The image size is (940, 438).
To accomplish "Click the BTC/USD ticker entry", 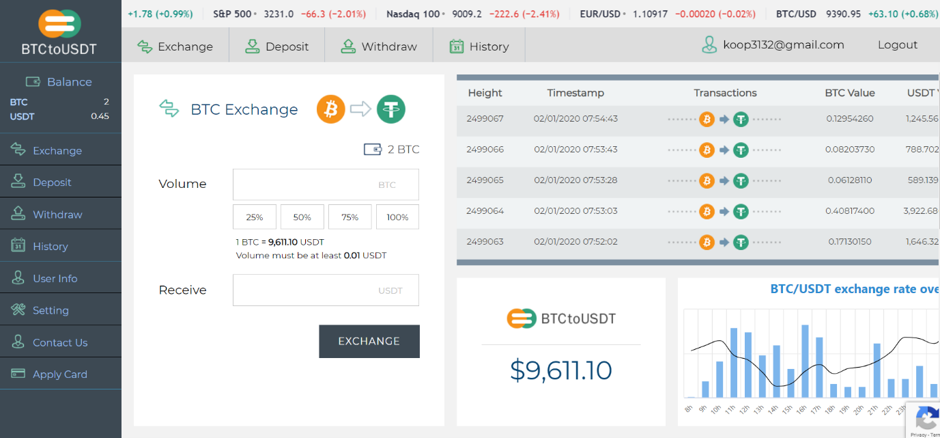I will pos(857,13).
